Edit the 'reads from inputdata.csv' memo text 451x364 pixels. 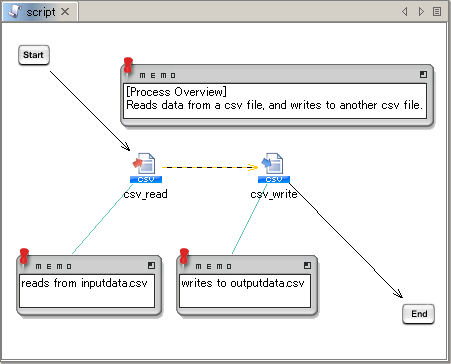pos(87,291)
